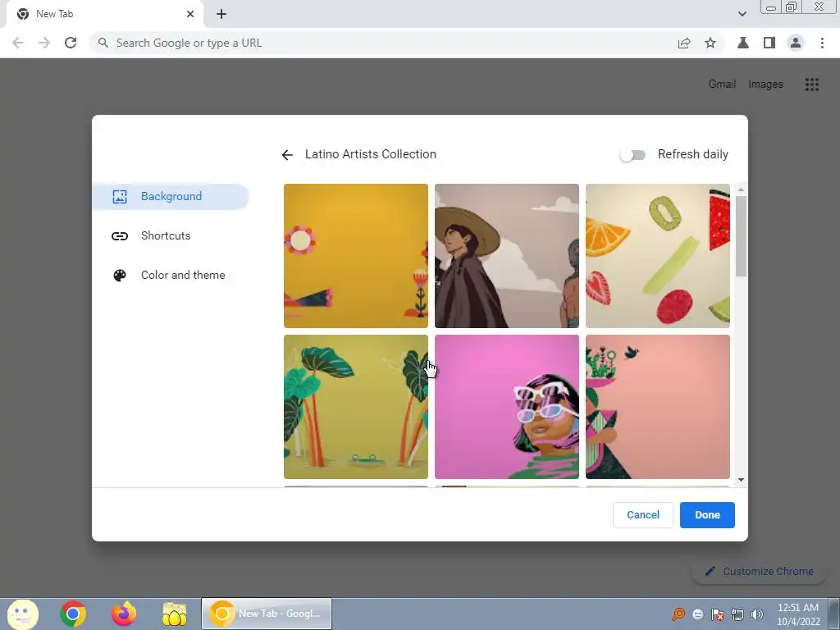Click the browser Forward arrow

pyautogui.click(x=44, y=43)
